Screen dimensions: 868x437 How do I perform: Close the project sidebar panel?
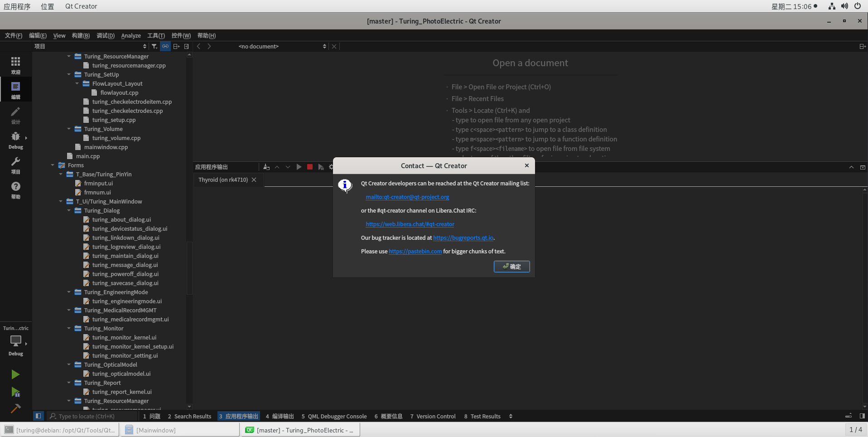[186, 46]
